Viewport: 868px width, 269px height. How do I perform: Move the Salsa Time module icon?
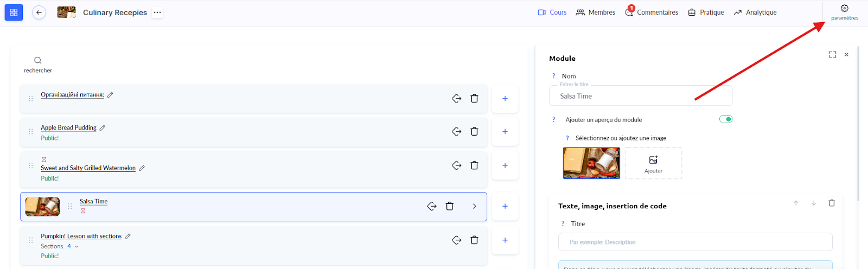[432, 206]
